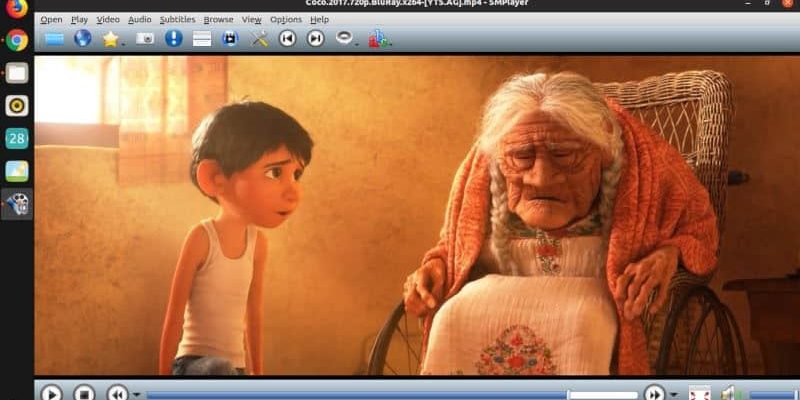Go to the previous playlist item
Viewport: 800px width, 400px height.
[x=287, y=38]
